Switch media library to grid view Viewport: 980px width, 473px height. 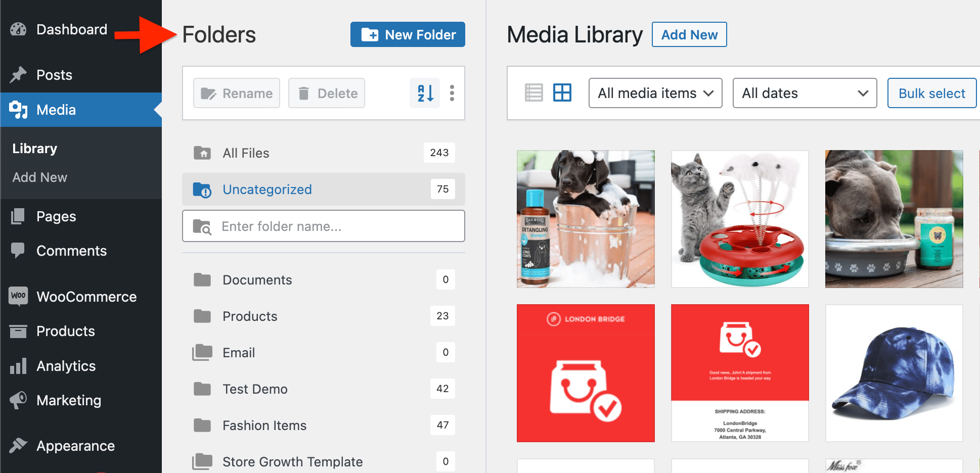[562, 93]
